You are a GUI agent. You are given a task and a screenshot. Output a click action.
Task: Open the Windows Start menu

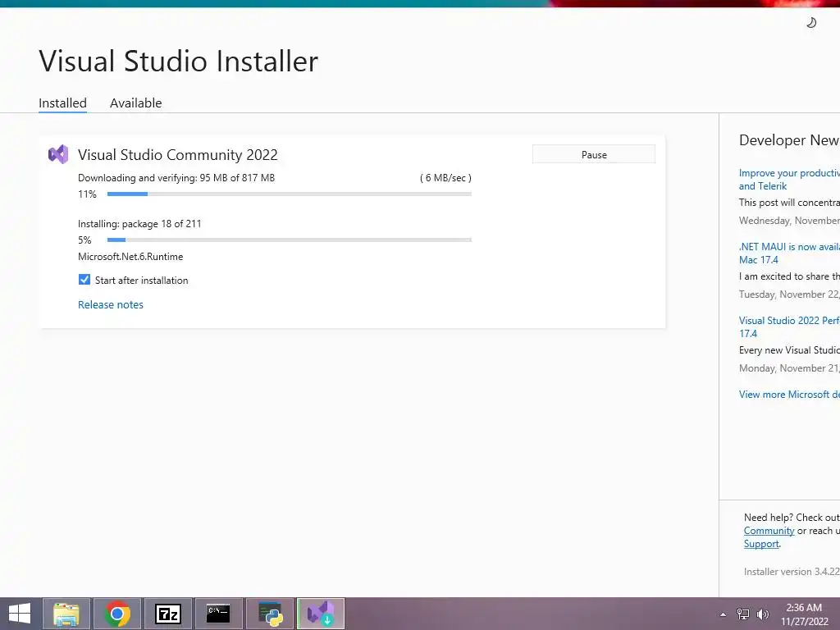[x=20, y=614]
